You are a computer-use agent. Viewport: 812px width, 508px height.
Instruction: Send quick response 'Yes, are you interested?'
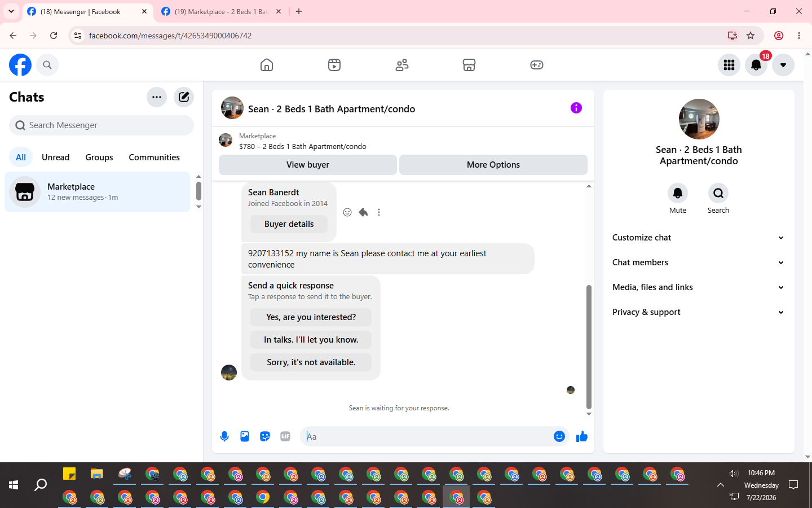311,317
